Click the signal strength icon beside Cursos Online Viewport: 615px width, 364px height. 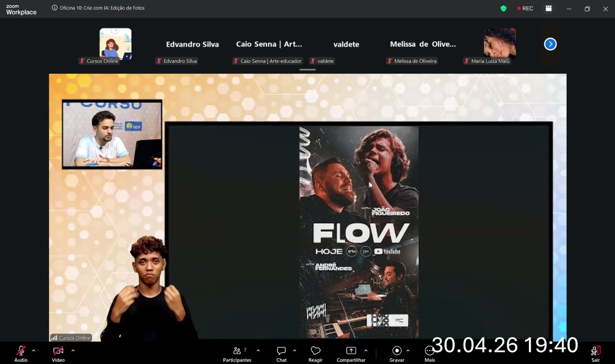point(54,338)
